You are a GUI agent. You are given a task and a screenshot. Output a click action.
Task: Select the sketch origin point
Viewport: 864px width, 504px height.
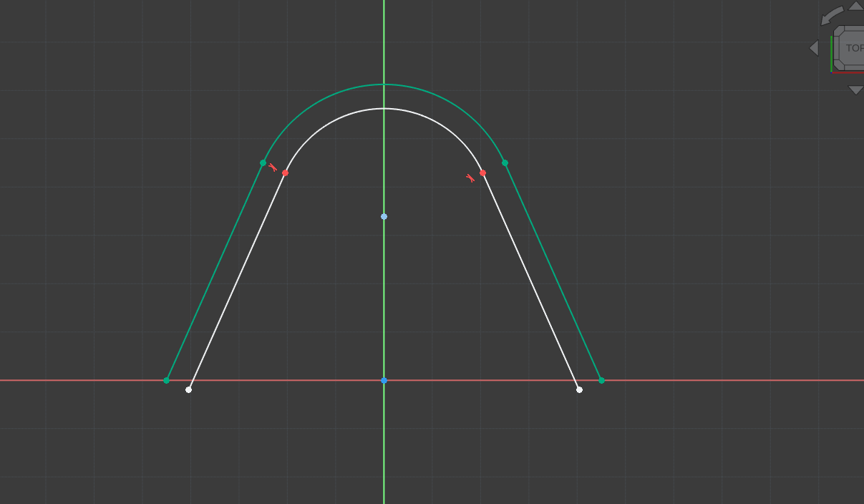click(x=384, y=380)
